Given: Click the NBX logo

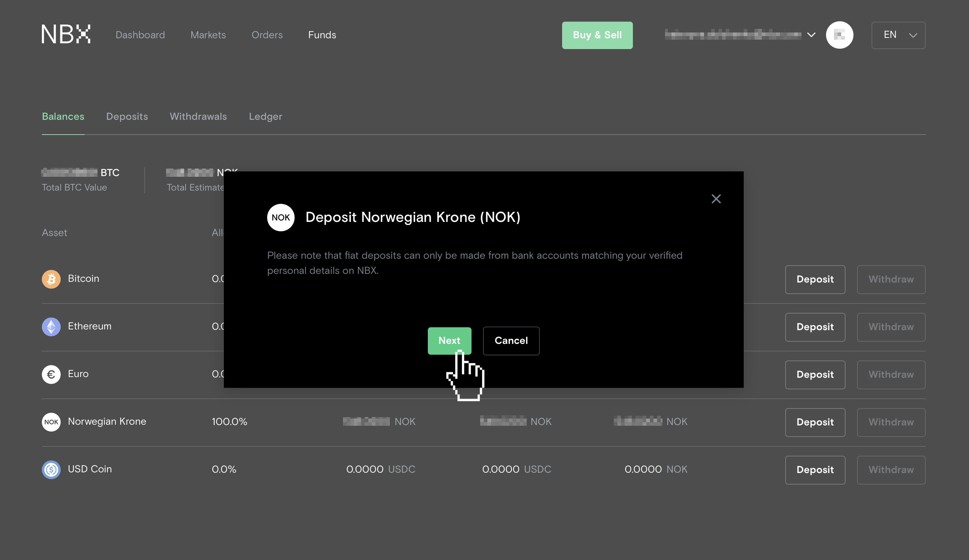Looking at the screenshot, I should tap(66, 34).
